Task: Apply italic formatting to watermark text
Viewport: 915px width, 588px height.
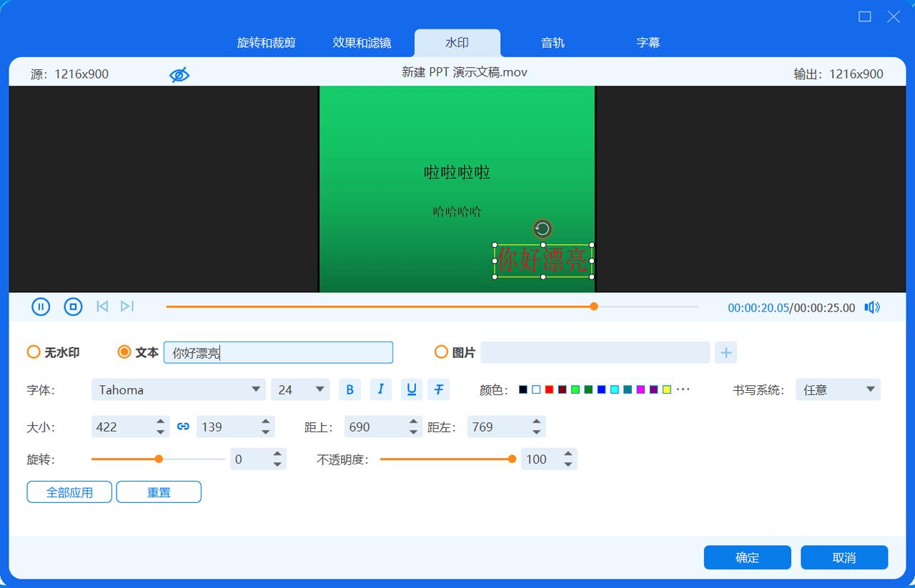Action: coord(380,389)
